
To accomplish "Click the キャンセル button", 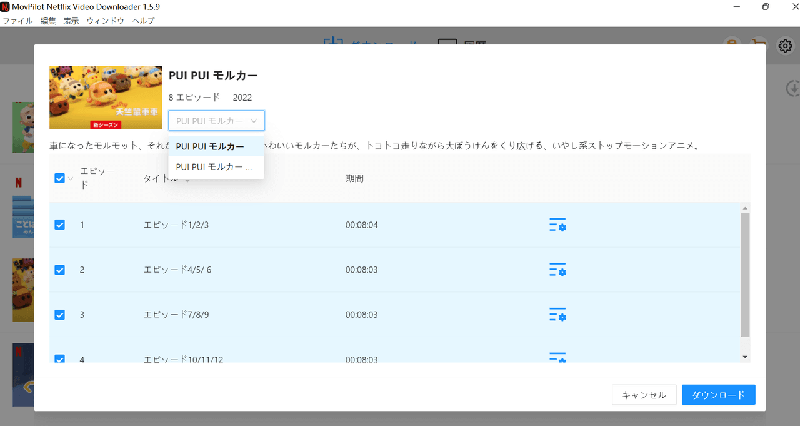I will [644, 395].
